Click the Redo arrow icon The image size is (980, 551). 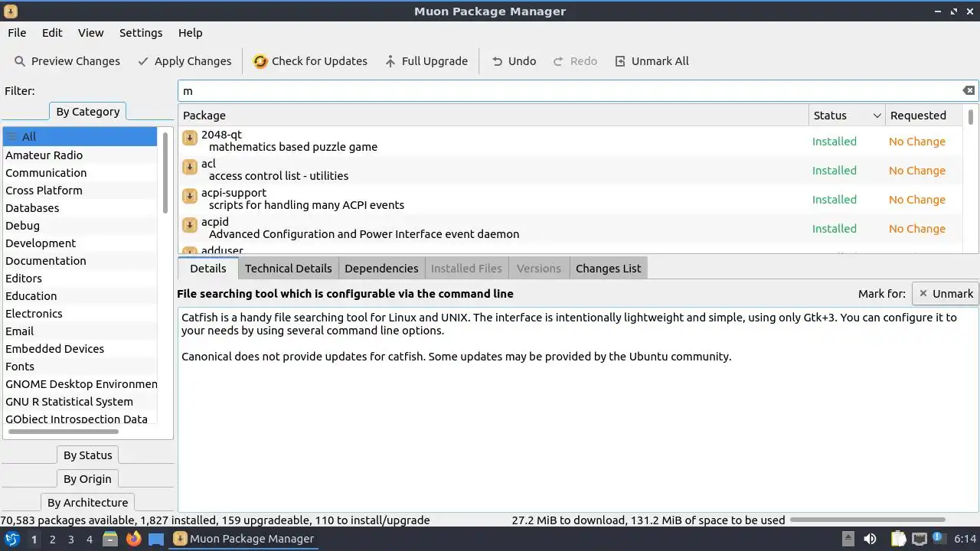[x=559, y=61]
